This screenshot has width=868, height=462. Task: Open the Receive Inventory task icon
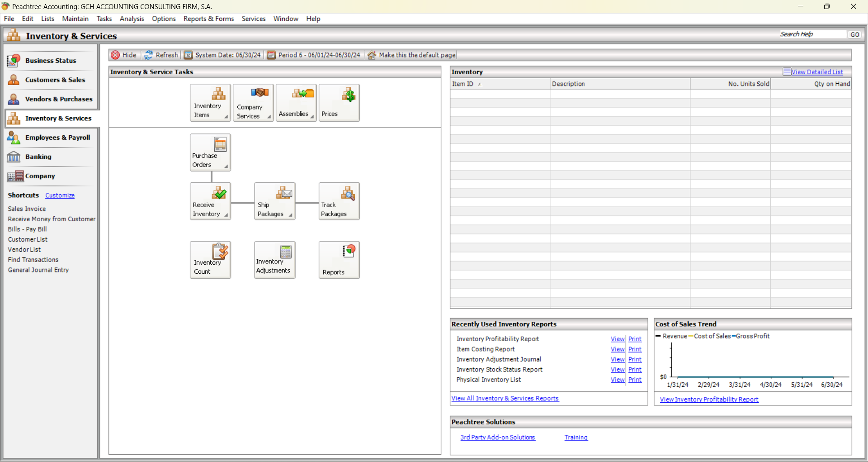tap(210, 201)
